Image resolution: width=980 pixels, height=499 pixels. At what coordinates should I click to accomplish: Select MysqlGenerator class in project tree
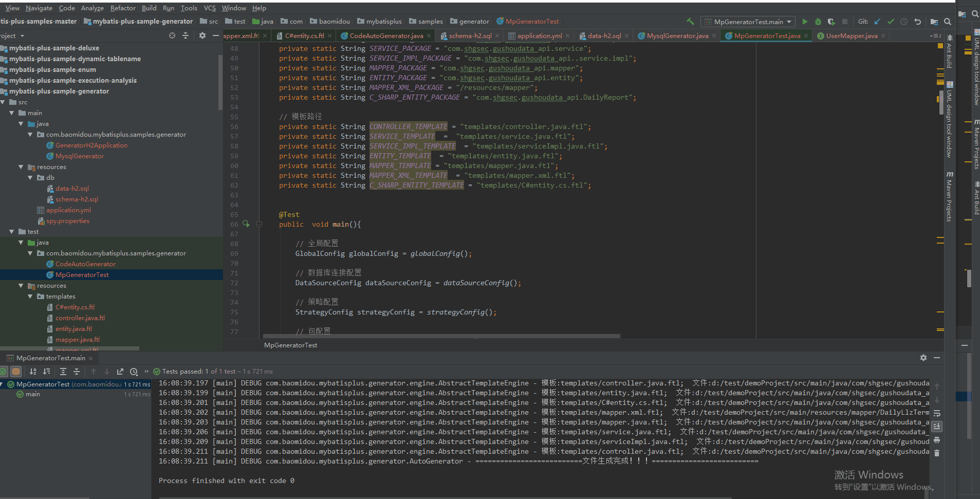80,156
